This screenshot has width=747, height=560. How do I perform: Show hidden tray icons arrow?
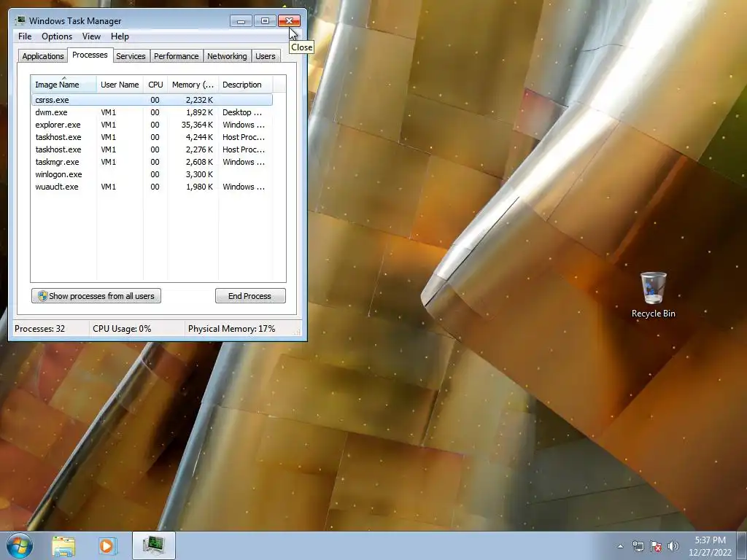[x=620, y=546]
